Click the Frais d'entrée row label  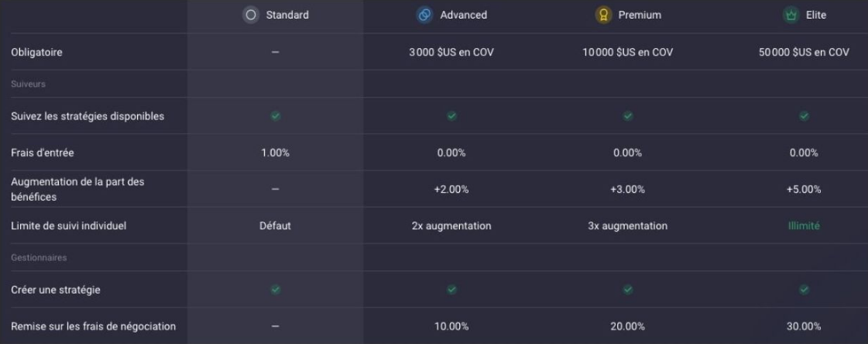tap(43, 153)
